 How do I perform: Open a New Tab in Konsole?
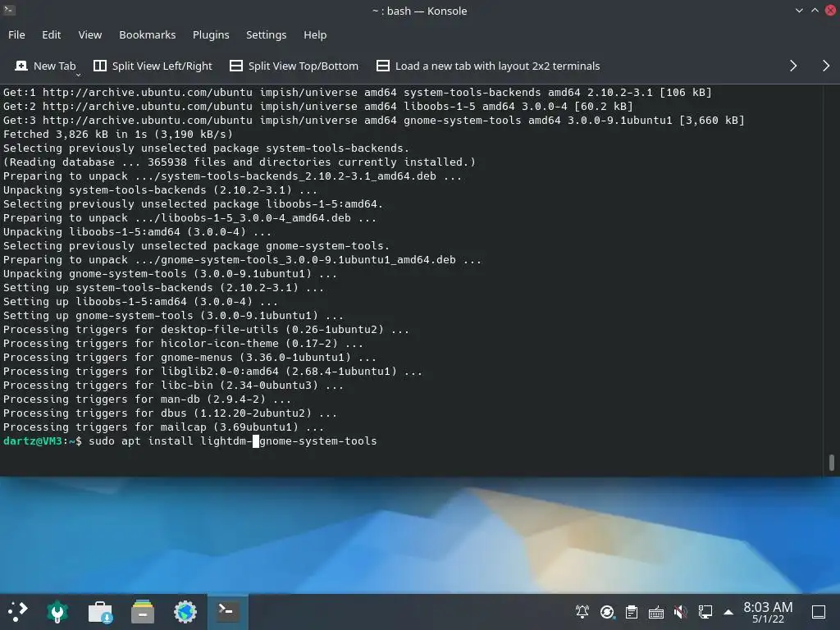pyautogui.click(x=45, y=66)
